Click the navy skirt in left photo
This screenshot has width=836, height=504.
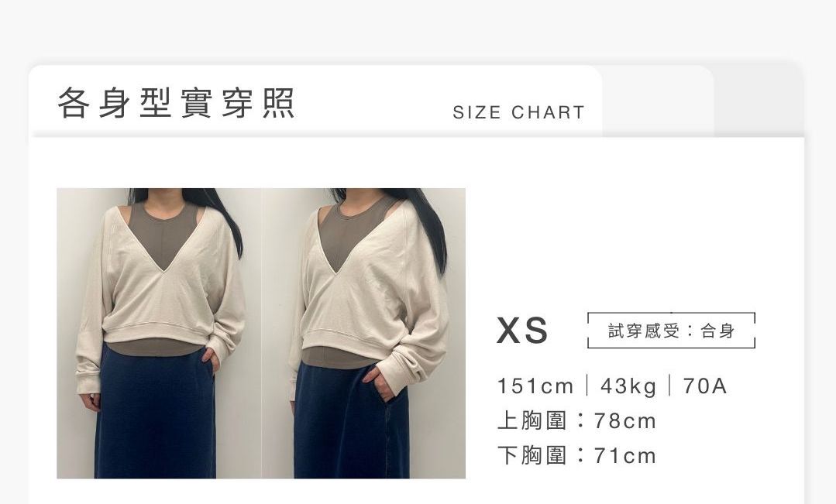click(x=157, y=416)
